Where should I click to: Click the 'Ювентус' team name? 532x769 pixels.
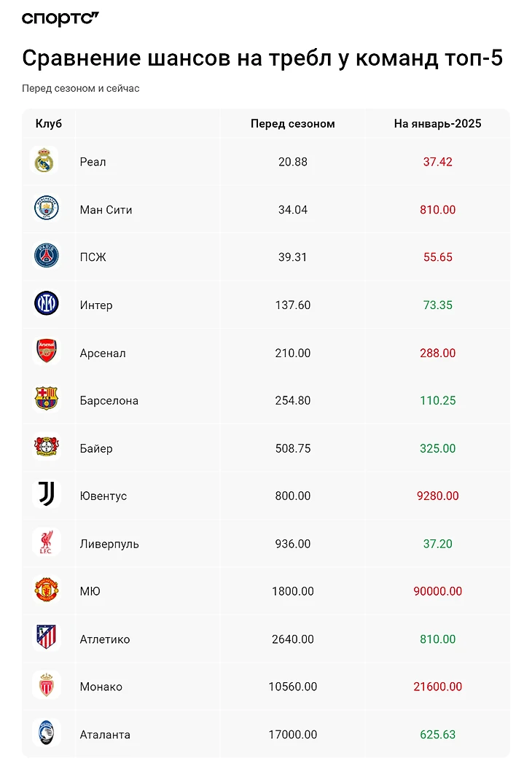[x=103, y=496]
